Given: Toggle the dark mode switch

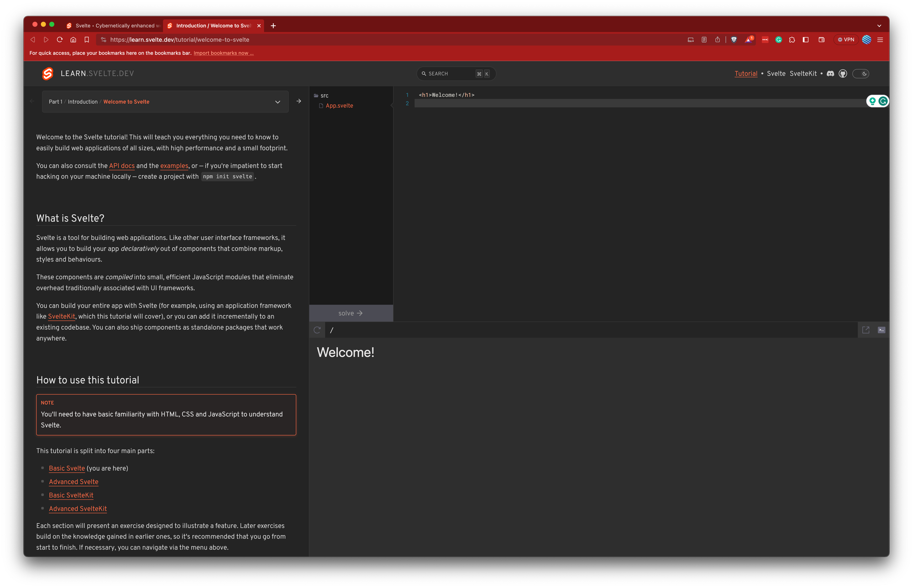Looking at the screenshot, I should [861, 73].
